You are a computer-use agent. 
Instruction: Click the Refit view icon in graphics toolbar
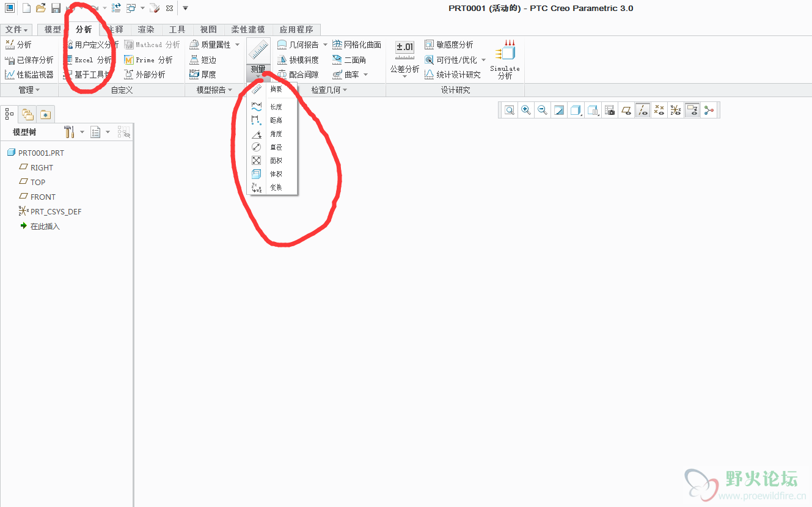[510, 110]
